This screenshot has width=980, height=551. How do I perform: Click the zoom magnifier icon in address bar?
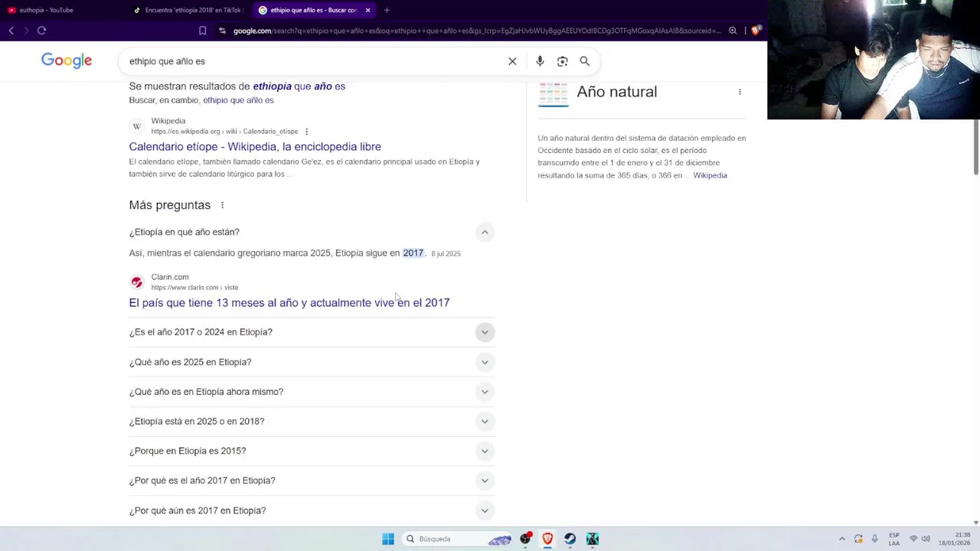click(733, 31)
